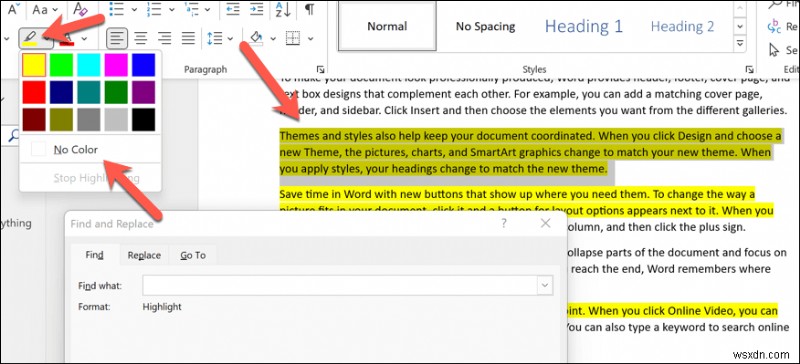Viewport: 800px width, 364px height.
Task: Justify the paragraph text
Action: coord(188,38)
